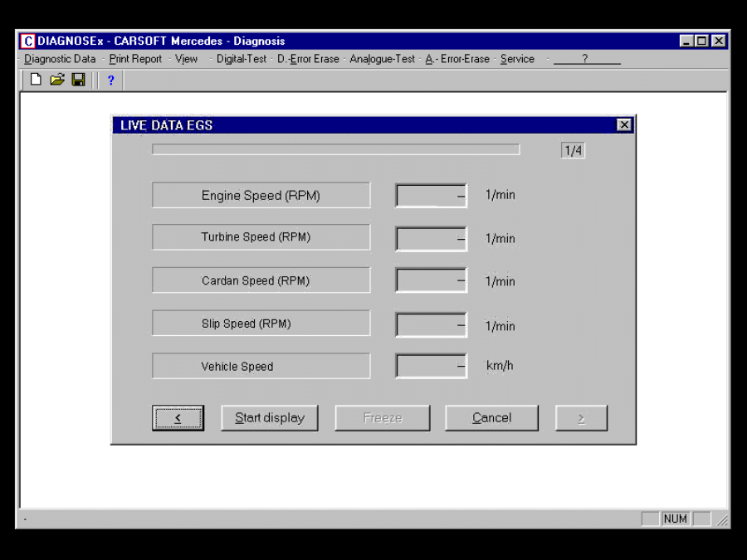Cancel the live data session
Viewport: 747px width, 560px height.
click(491, 417)
